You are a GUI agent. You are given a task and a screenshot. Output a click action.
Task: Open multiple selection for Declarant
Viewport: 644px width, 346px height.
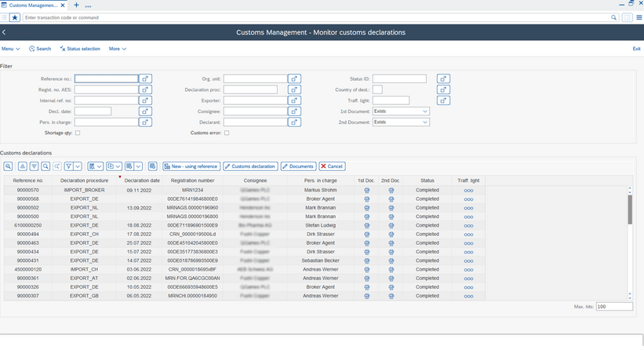(294, 122)
